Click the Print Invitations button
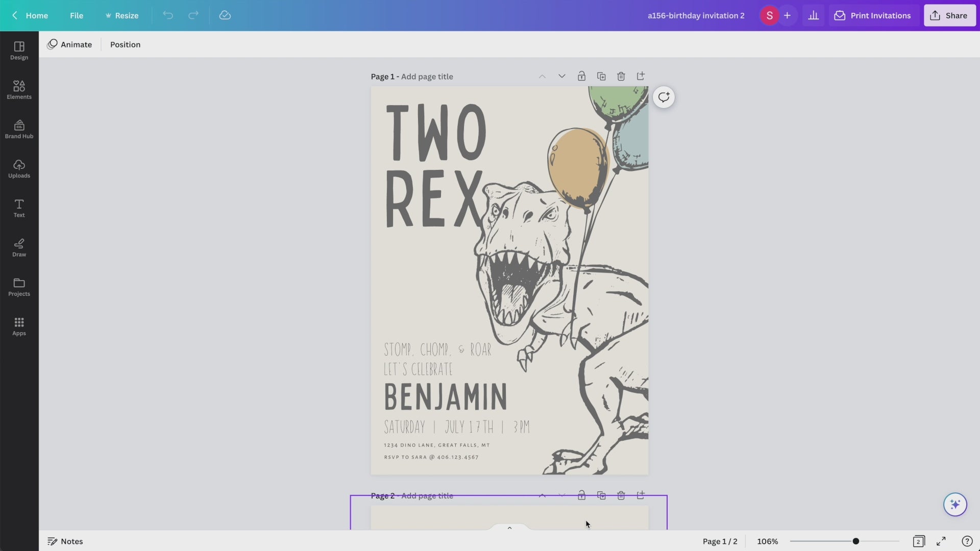 click(x=873, y=15)
